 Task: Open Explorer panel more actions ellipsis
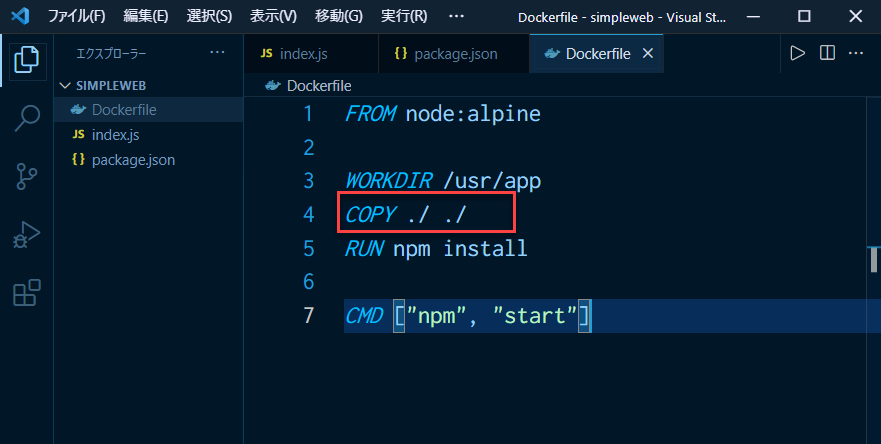(217, 53)
